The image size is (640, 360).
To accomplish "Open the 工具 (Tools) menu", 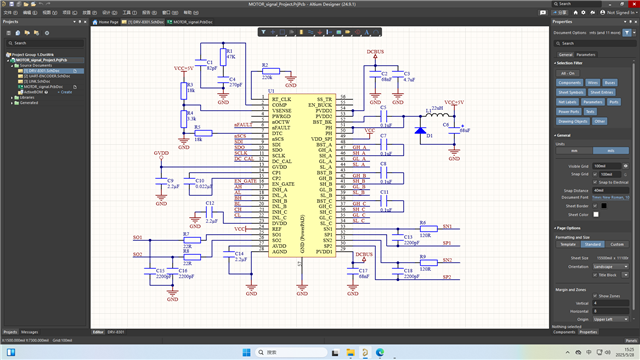I will (x=130, y=13).
